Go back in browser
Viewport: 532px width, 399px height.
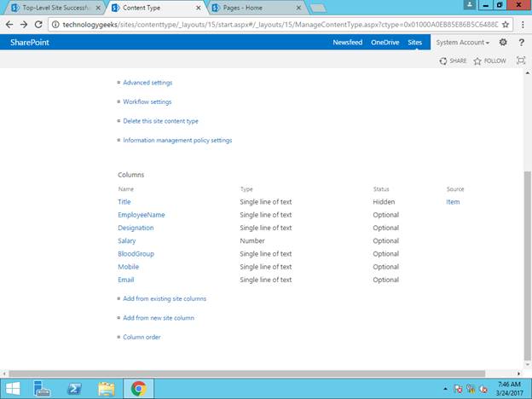(9, 25)
